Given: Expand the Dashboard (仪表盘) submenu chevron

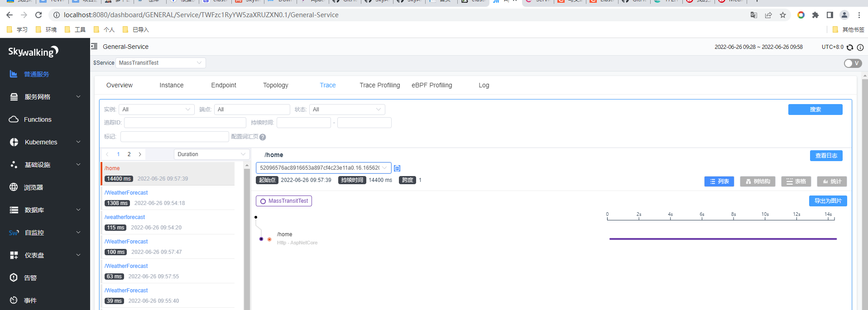Looking at the screenshot, I should [x=78, y=255].
